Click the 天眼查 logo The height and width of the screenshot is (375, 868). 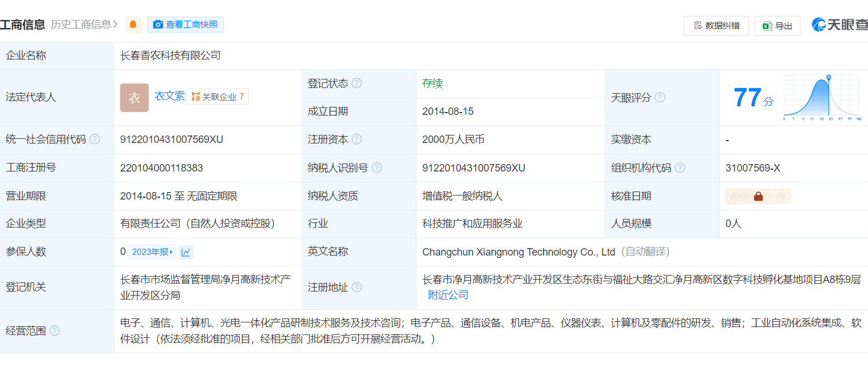[x=839, y=25]
